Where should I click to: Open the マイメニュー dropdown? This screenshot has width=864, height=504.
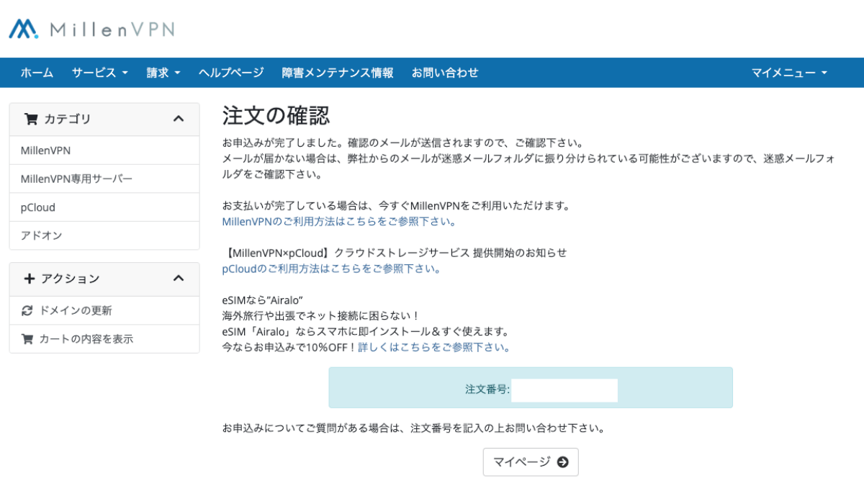coord(790,73)
